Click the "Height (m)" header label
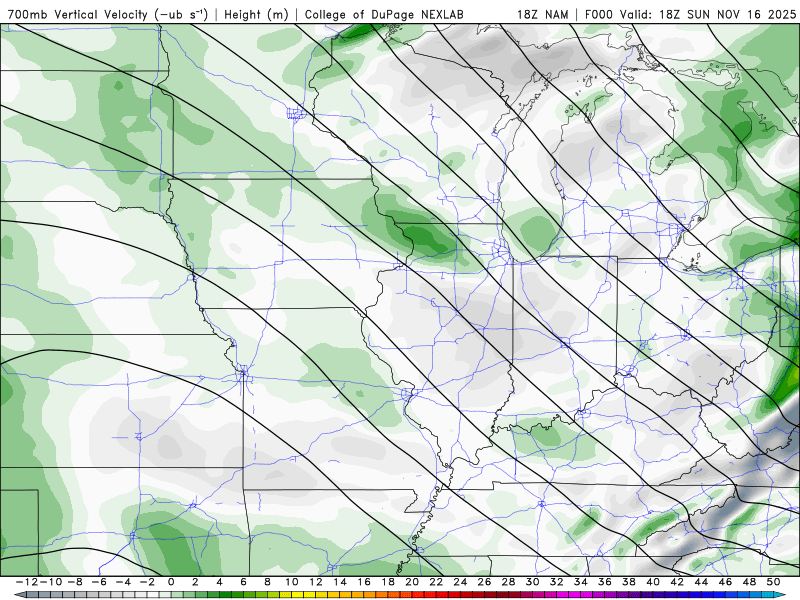 (x=256, y=15)
